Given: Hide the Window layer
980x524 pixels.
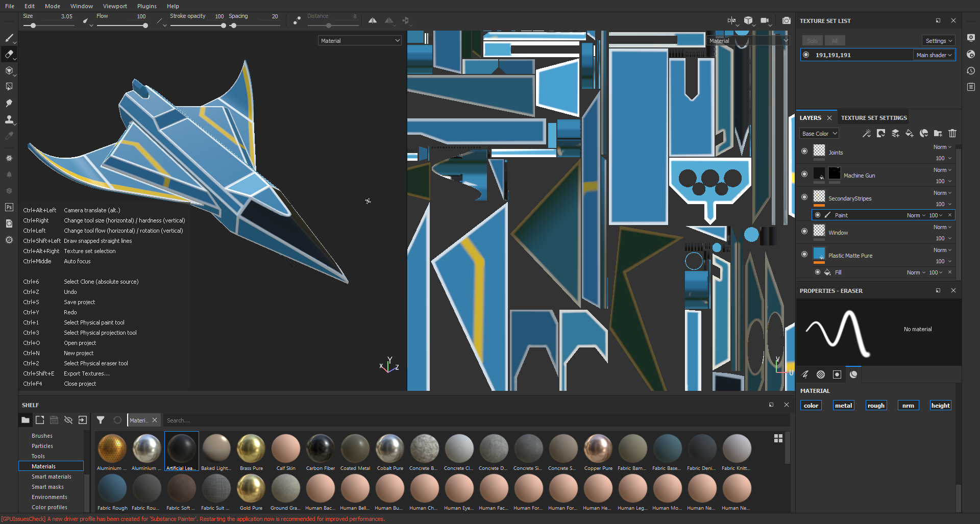Looking at the screenshot, I should [x=804, y=231].
